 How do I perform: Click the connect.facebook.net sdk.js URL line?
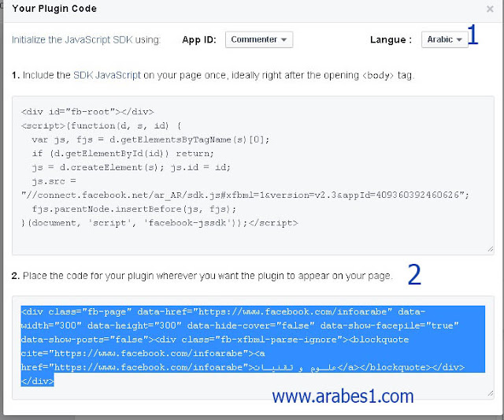click(x=245, y=195)
